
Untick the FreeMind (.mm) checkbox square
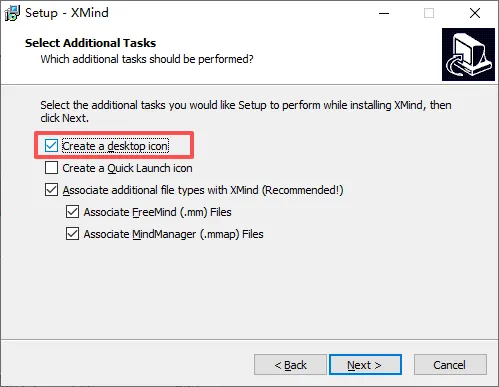tap(72, 212)
